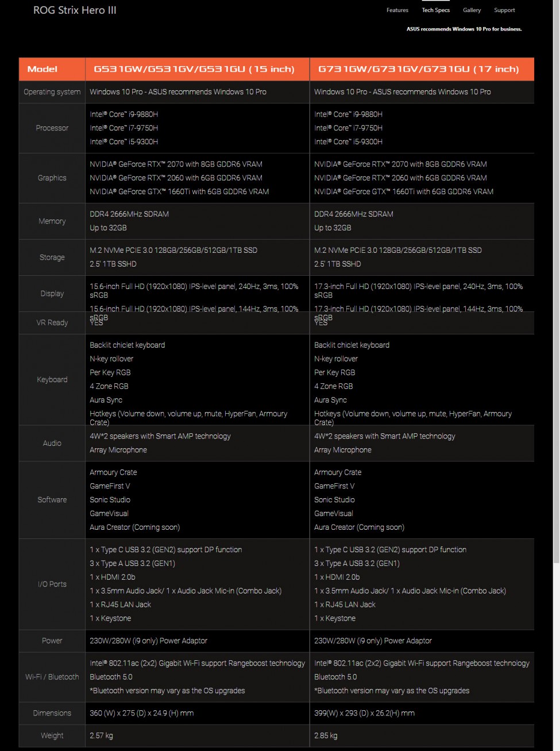Click the 17 inch G731GW column header

tap(418, 69)
